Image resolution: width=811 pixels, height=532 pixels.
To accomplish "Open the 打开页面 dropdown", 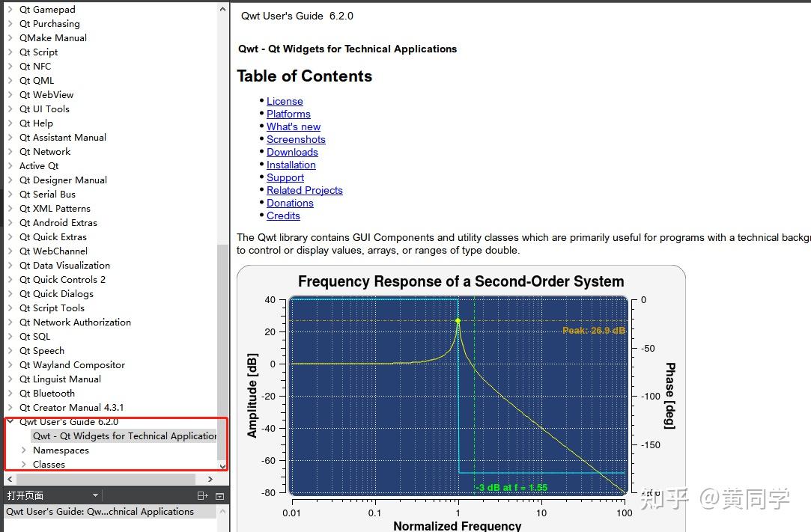I will (x=95, y=495).
